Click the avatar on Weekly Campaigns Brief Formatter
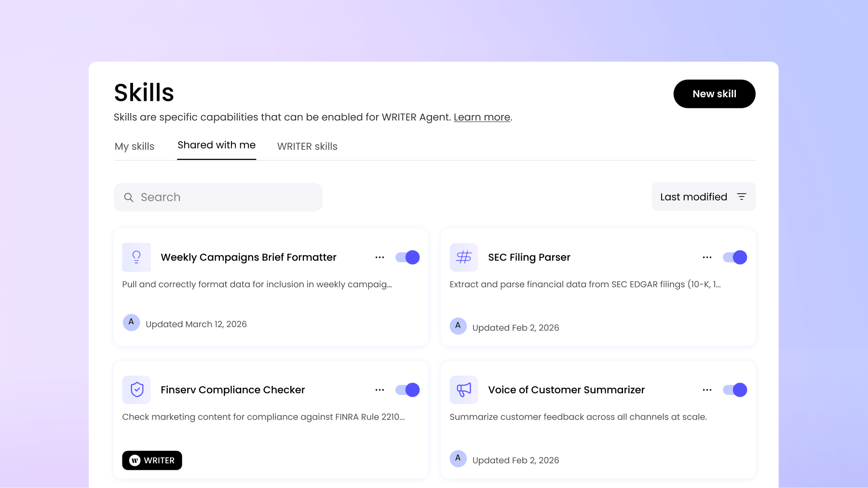This screenshot has width=868, height=488. pyautogui.click(x=131, y=322)
